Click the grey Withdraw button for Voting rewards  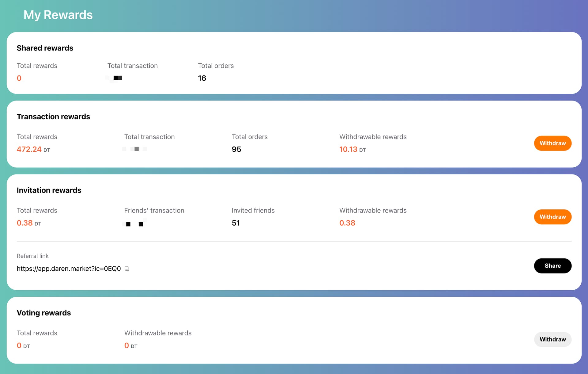click(x=552, y=339)
